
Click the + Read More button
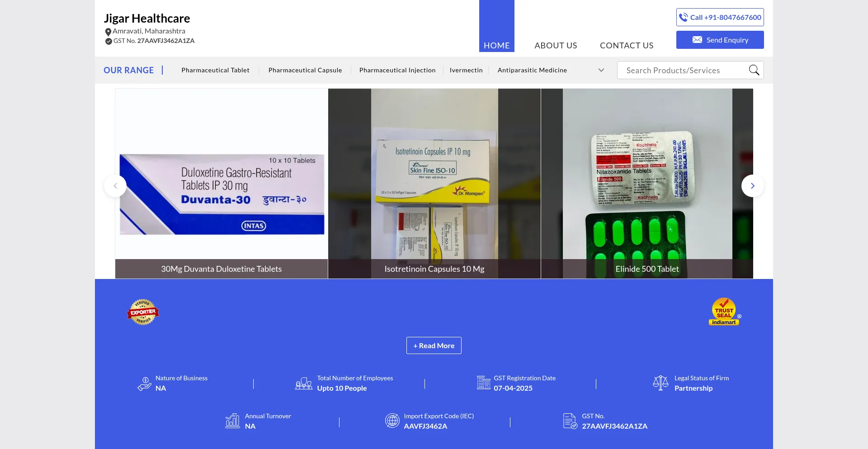pos(434,345)
